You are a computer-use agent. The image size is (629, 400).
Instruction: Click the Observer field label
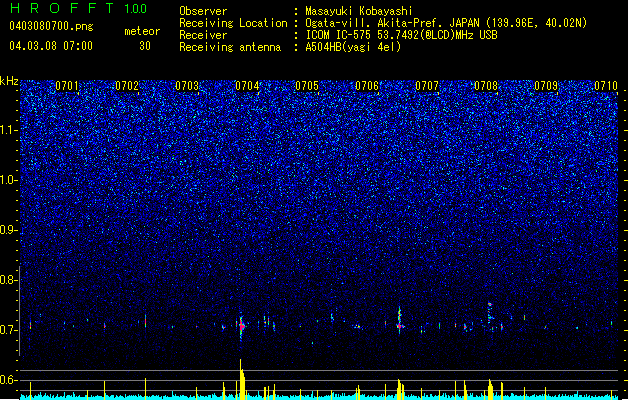click(203, 11)
